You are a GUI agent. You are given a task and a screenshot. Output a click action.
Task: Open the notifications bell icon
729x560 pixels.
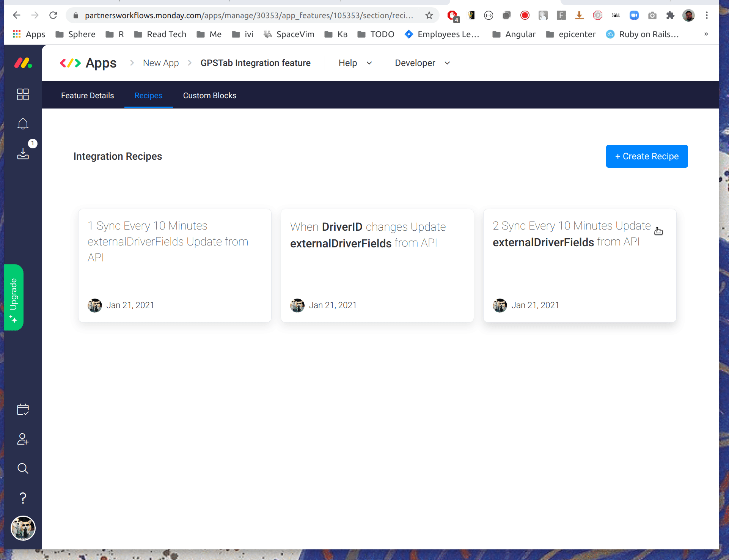22,124
